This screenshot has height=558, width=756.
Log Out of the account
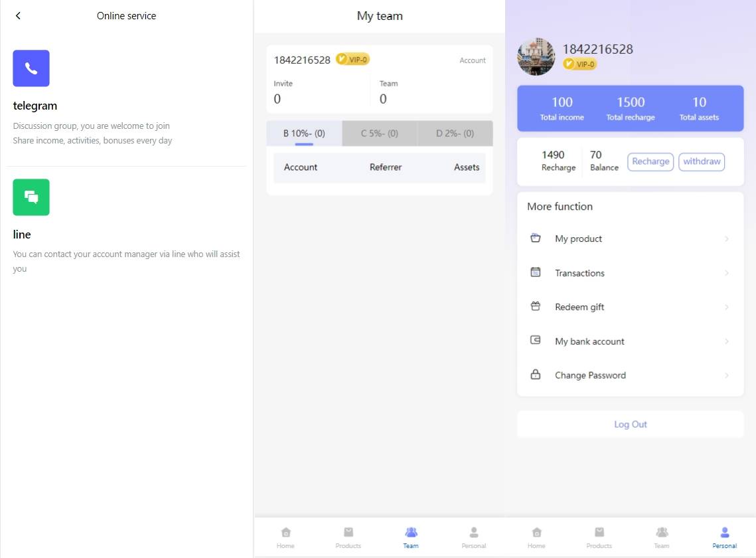630,424
